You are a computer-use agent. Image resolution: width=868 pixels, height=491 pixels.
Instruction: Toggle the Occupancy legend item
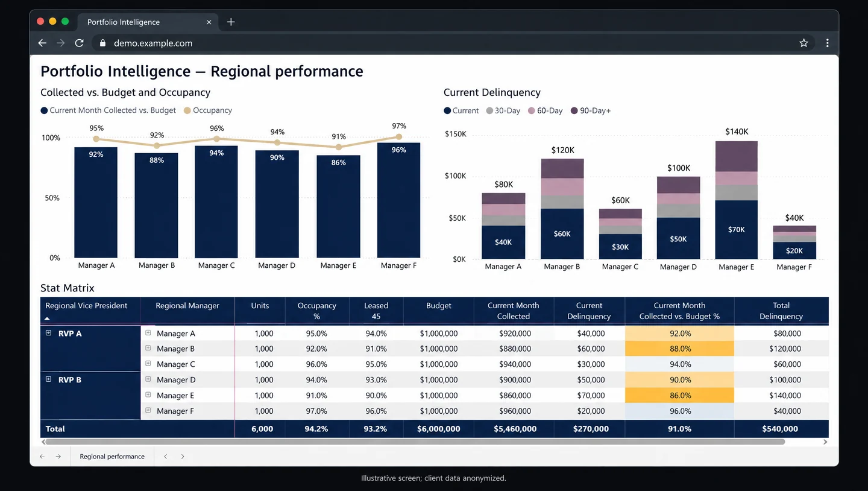pyautogui.click(x=208, y=110)
